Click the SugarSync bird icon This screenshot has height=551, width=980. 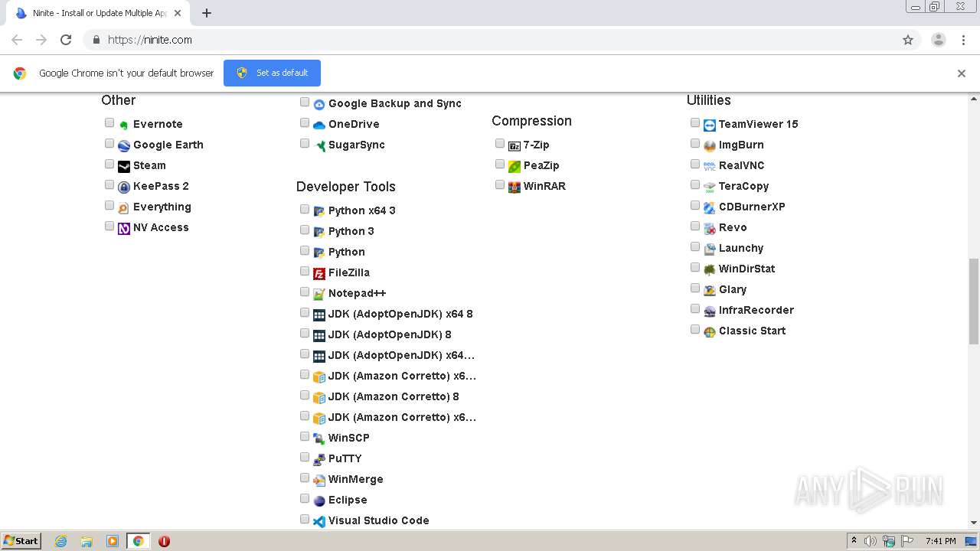click(319, 145)
